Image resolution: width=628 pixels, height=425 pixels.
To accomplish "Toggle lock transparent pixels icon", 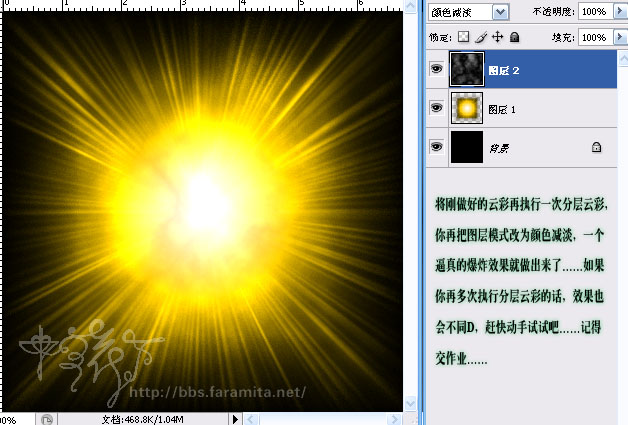I will point(463,37).
